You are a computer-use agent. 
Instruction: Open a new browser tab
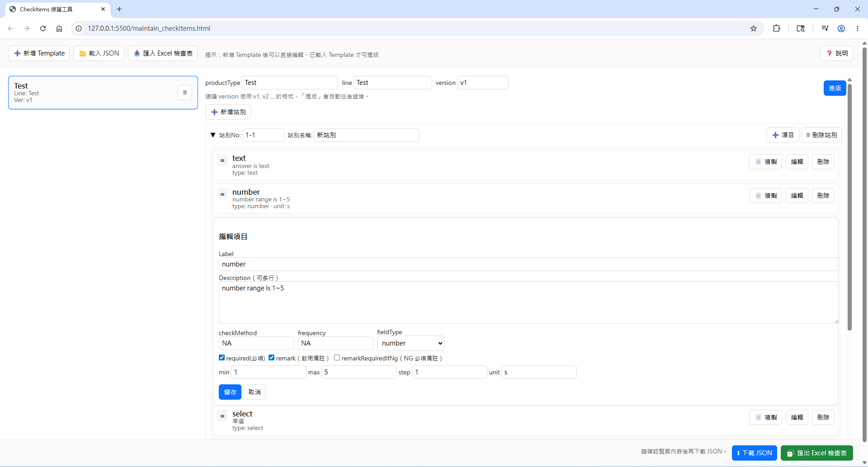[x=119, y=9]
